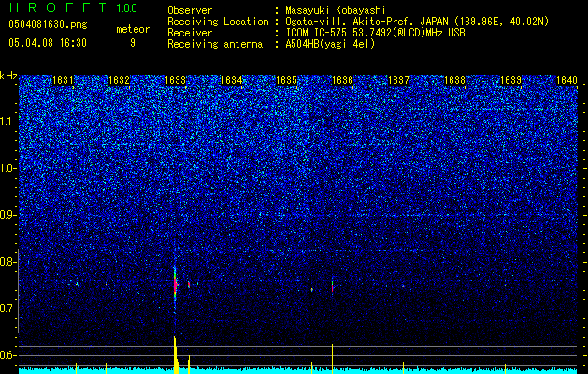Viewport: 588px width, 374px height.
Task: Click the Observer label
Action: (190, 10)
